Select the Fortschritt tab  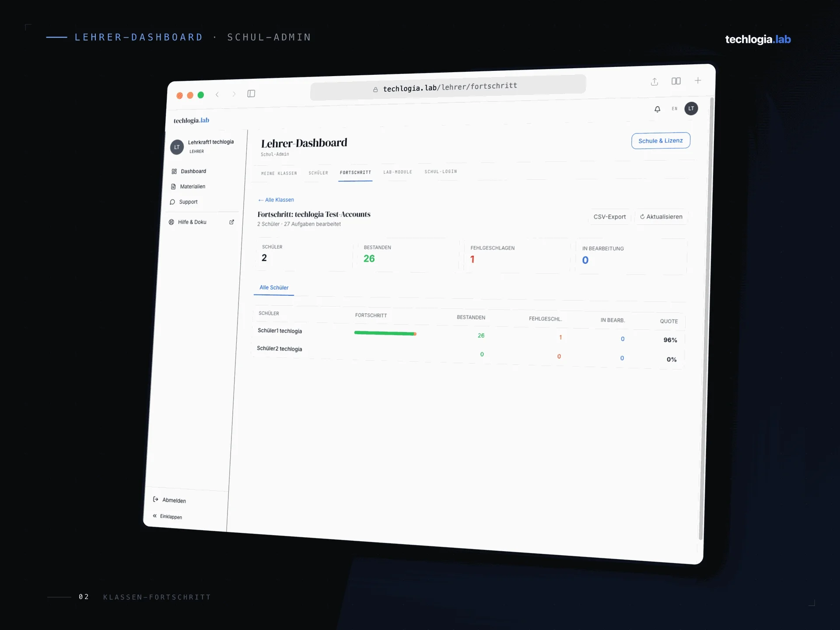[x=355, y=173]
